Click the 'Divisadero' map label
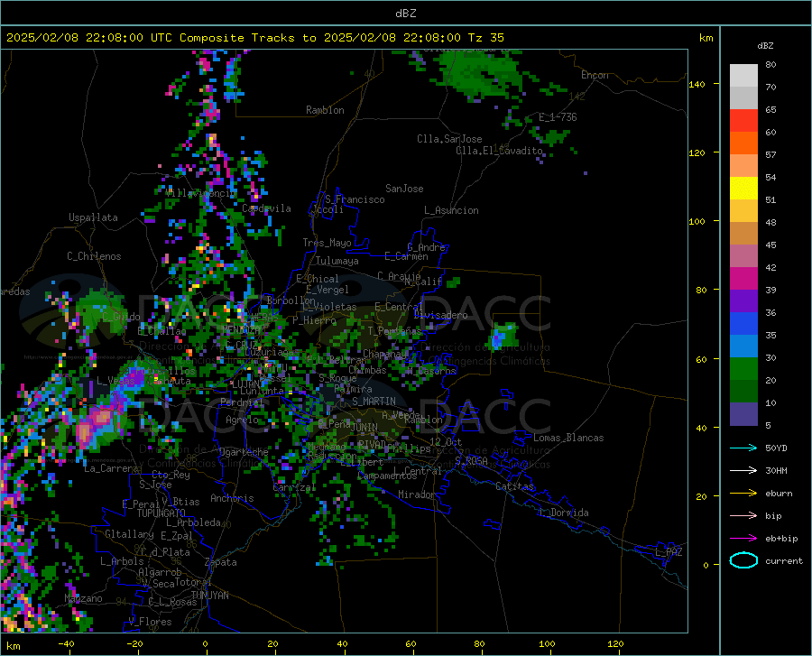This screenshot has width=812, height=656. [x=440, y=315]
